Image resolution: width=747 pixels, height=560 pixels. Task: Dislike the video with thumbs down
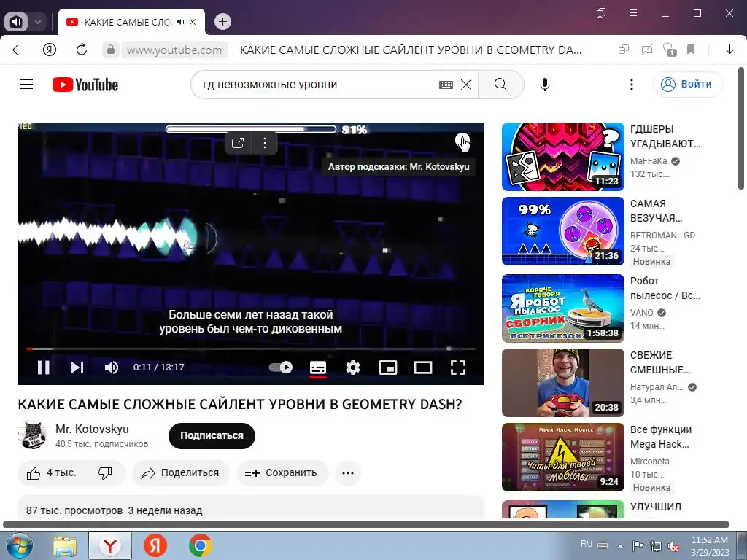105,472
